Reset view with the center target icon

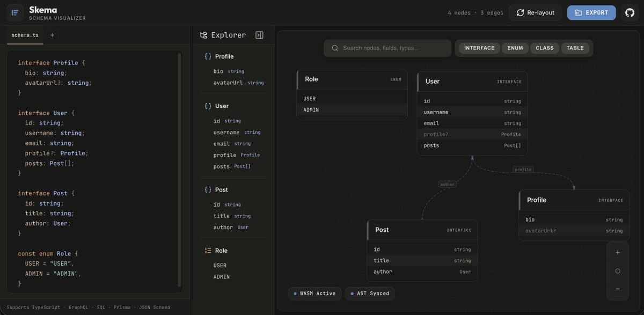tap(618, 271)
